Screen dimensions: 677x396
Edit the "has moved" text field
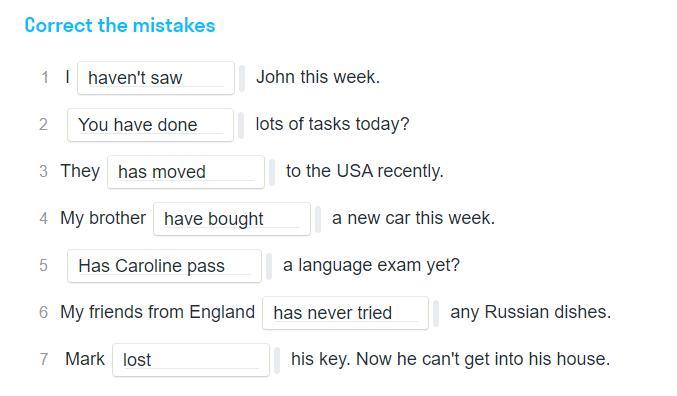pyautogui.click(x=186, y=172)
